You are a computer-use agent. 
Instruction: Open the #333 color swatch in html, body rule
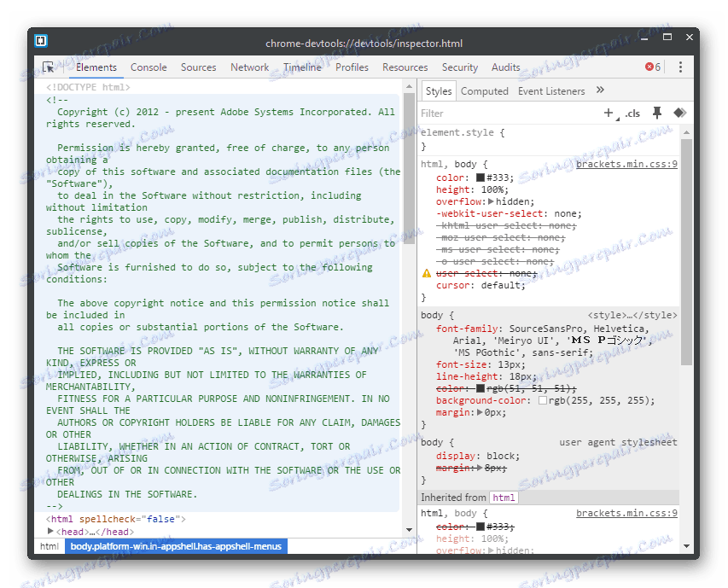click(x=480, y=178)
